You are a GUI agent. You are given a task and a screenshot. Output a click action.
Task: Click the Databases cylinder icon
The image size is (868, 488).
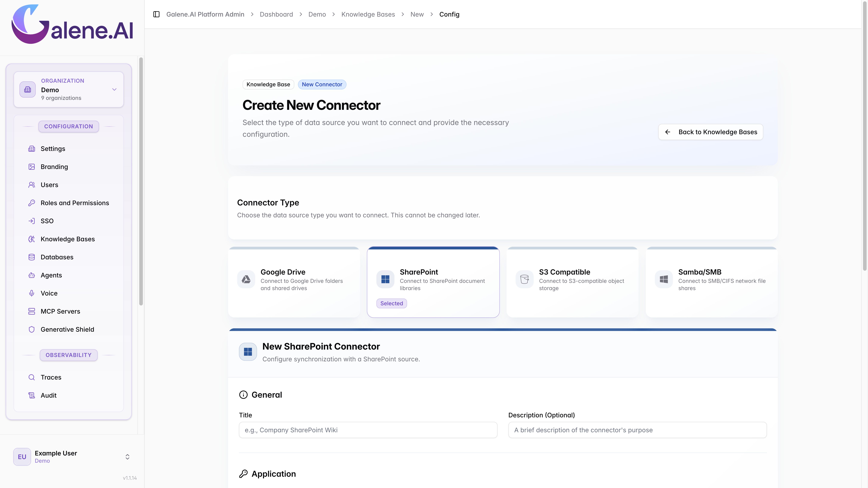pyautogui.click(x=32, y=257)
